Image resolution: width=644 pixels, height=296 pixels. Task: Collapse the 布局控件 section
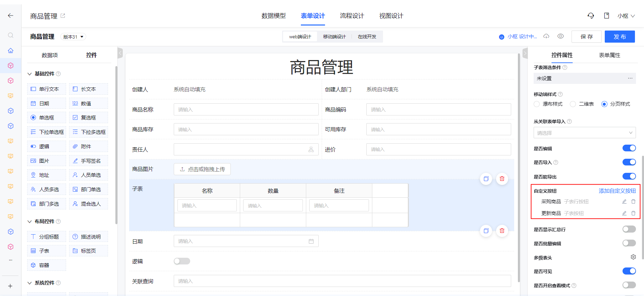[x=30, y=221]
